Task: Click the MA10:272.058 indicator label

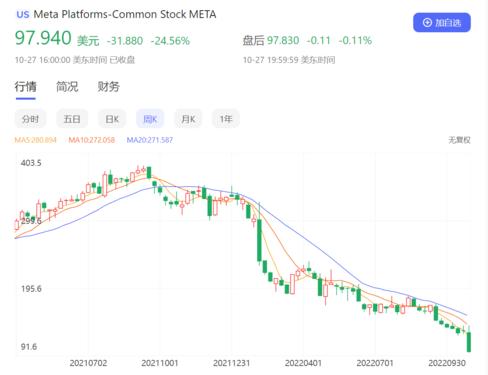Action: 92,140
